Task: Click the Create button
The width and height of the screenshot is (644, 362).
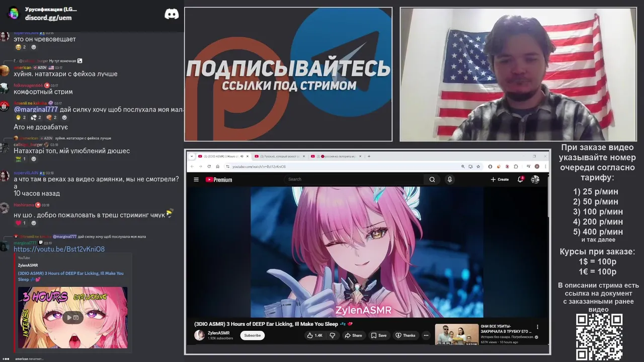Action: coord(500,179)
